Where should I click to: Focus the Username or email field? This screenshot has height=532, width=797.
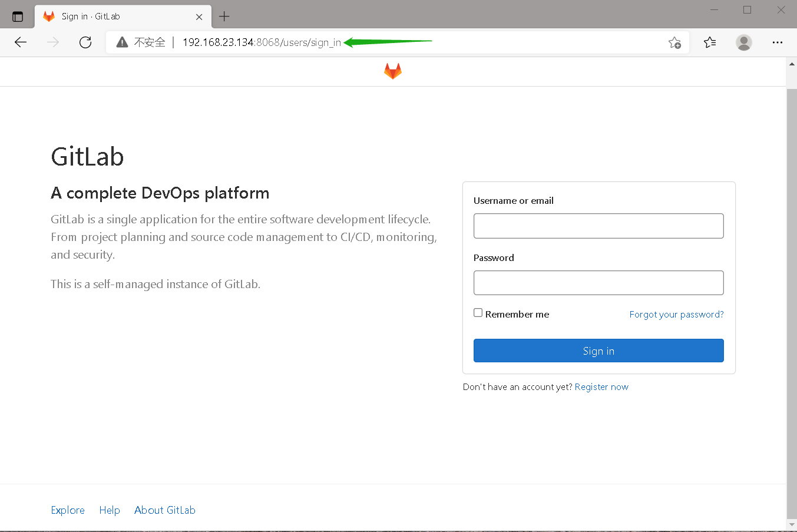click(x=598, y=226)
